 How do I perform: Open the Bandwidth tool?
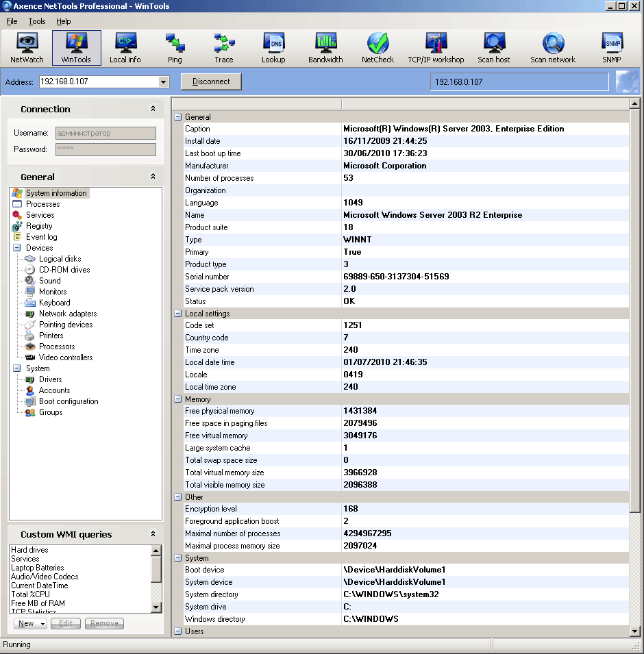click(325, 47)
